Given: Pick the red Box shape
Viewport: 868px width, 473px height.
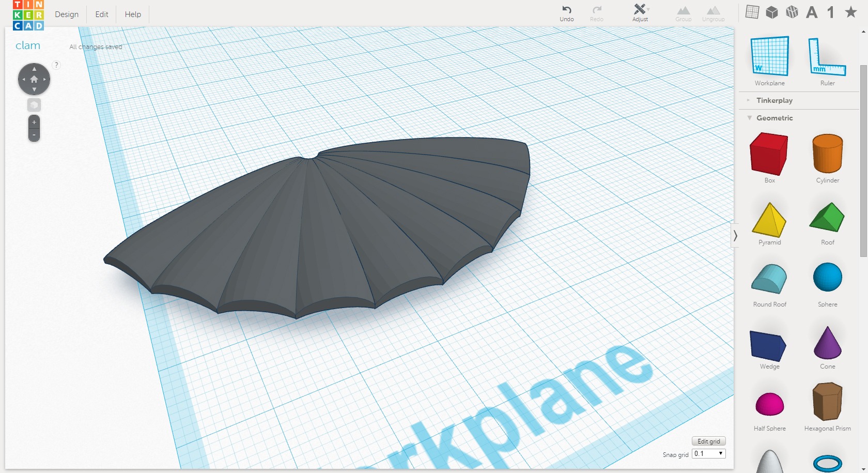Looking at the screenshot, I should [x=769, y=154].
